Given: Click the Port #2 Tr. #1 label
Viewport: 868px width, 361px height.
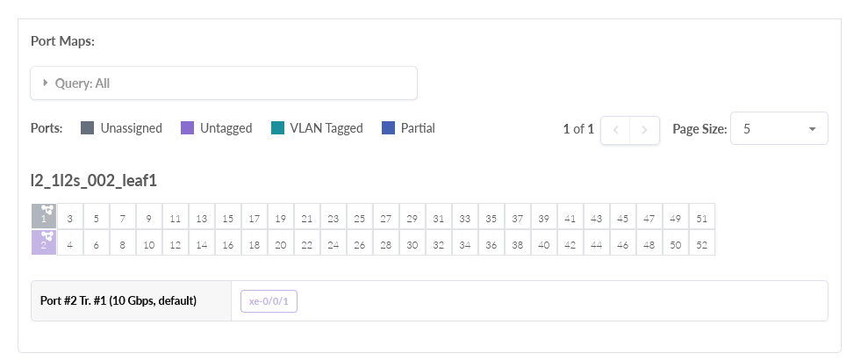Looking at the screenshot, I should (118, 301).
